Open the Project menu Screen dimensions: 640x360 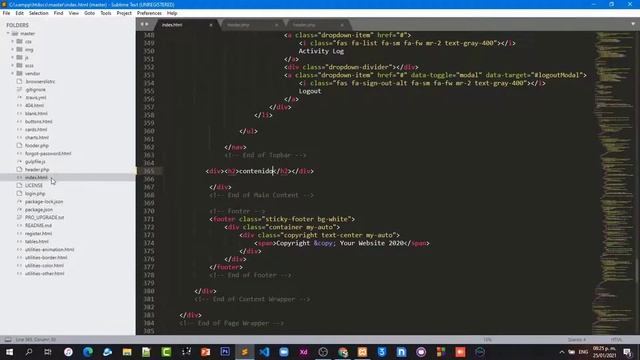[x=124, y=13]
